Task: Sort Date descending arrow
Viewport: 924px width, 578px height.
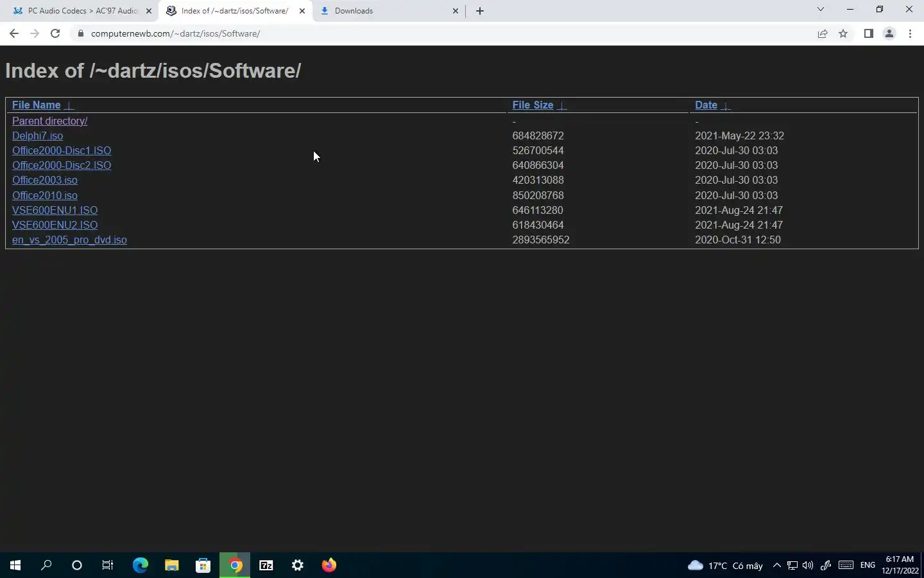Action: tap(726, 105)
